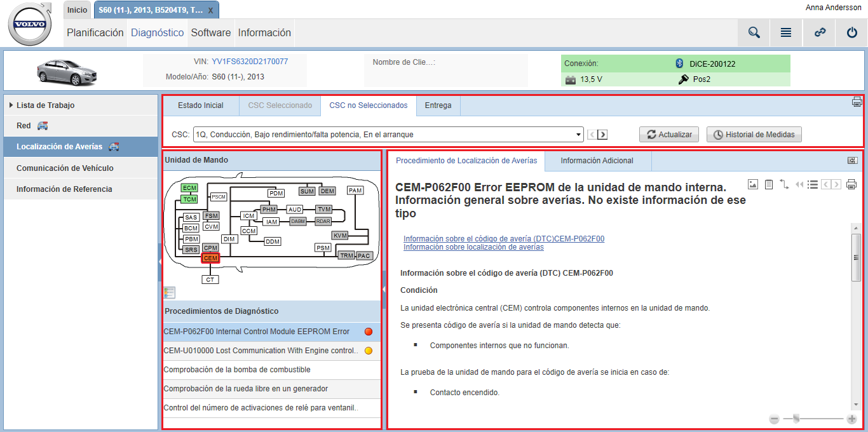Viewport: 868px width, 432px height.
Task: Open the Software menu
Action: pyautogui.click(x=211, y=32)
